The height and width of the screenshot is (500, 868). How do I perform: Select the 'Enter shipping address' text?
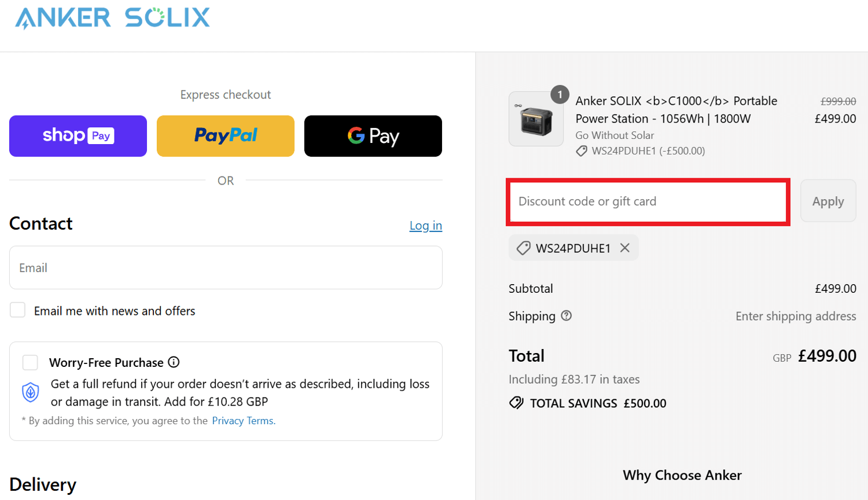coord(796,316)
